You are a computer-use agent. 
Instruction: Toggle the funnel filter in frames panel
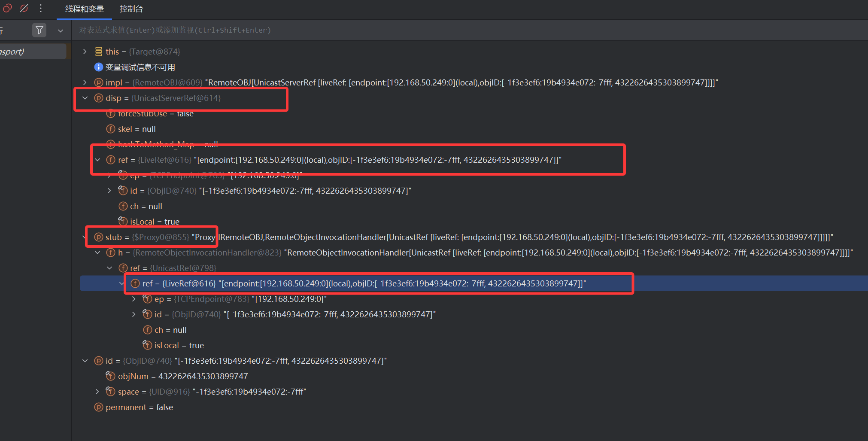click(x=39, y=30)
